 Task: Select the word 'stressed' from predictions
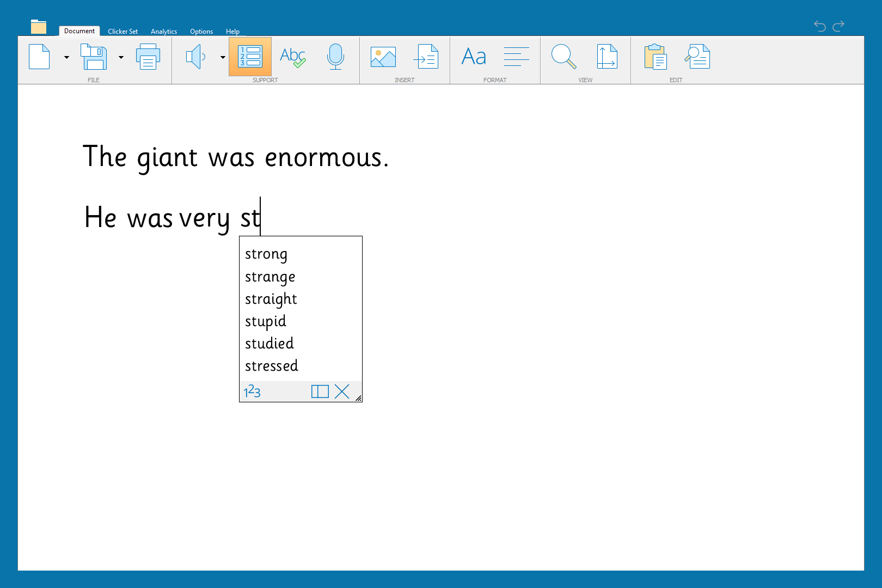click(271, 365)
